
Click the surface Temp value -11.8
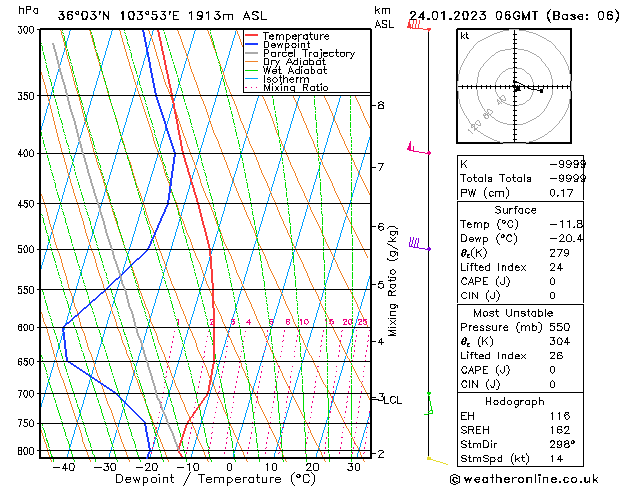(566, 224)
